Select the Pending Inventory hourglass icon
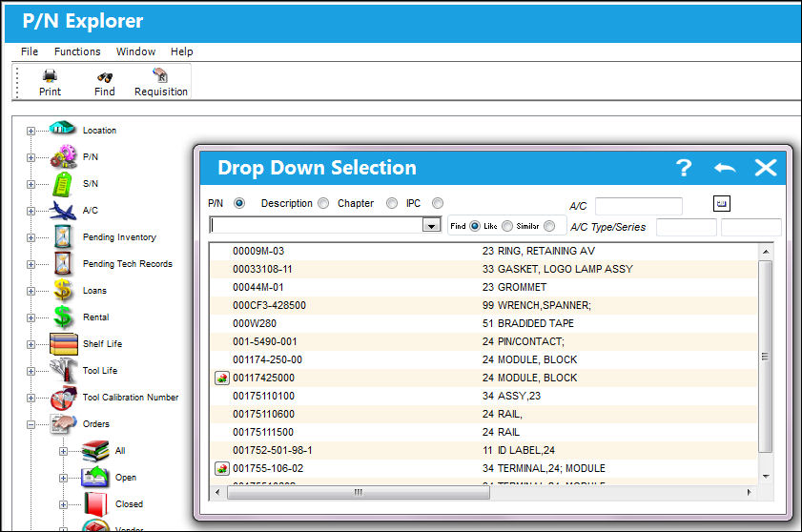The height and width of the screenshot is (532, 802). 63,236
